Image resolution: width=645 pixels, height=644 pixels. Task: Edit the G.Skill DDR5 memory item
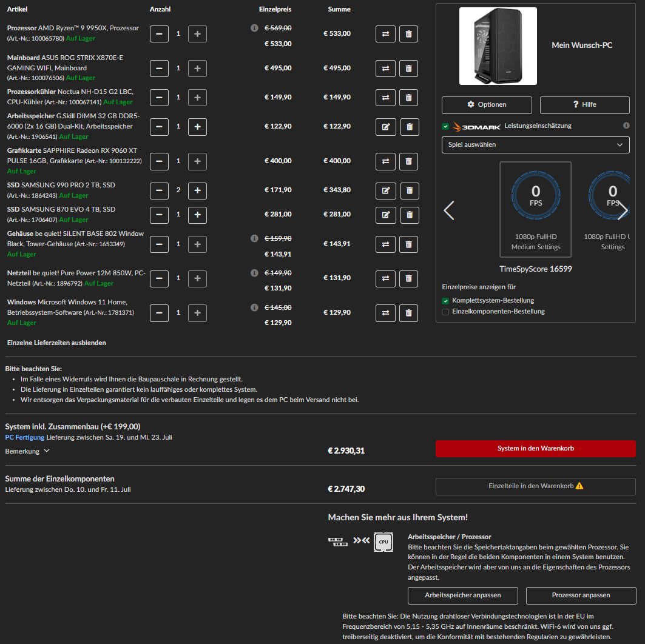386,127
